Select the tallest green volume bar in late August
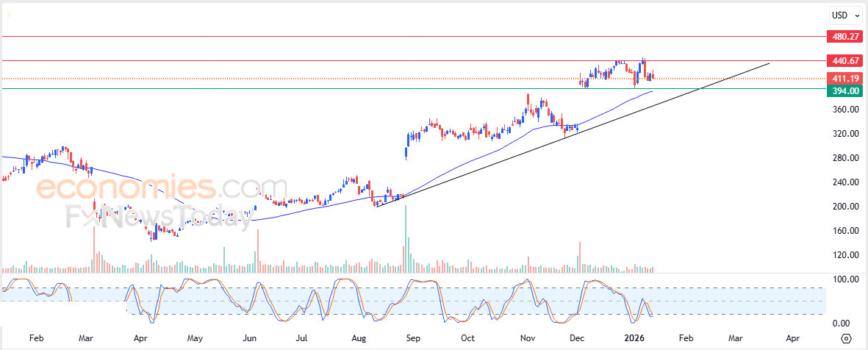The width and height of the screenshot is (868, 350). pos(406,239)
